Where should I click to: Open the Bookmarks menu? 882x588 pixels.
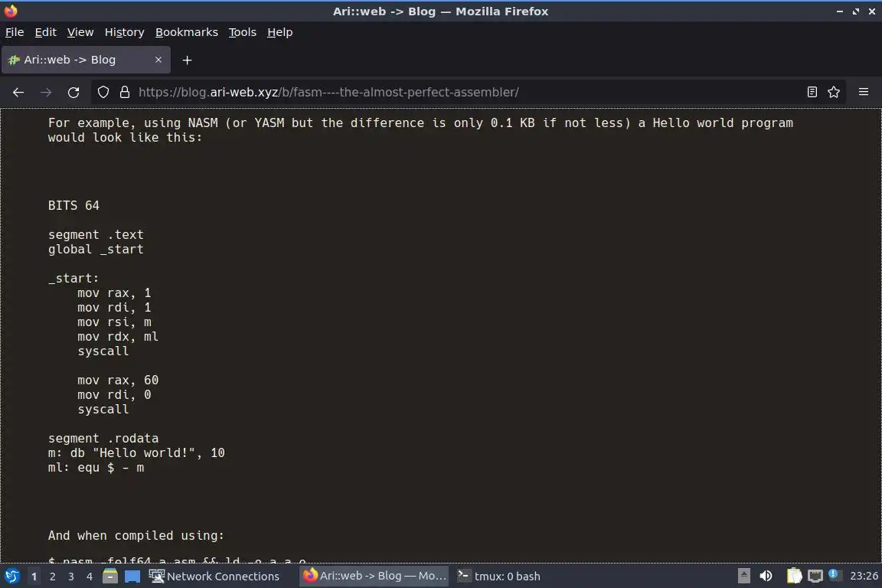[187, 32]
